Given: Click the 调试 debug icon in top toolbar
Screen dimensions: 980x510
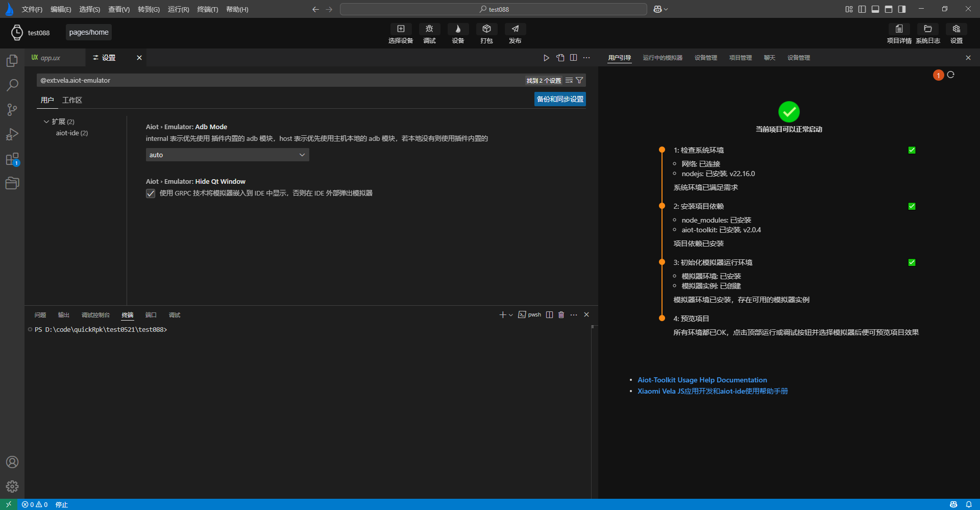Looking at the screenshot, I should coord(429,29).
